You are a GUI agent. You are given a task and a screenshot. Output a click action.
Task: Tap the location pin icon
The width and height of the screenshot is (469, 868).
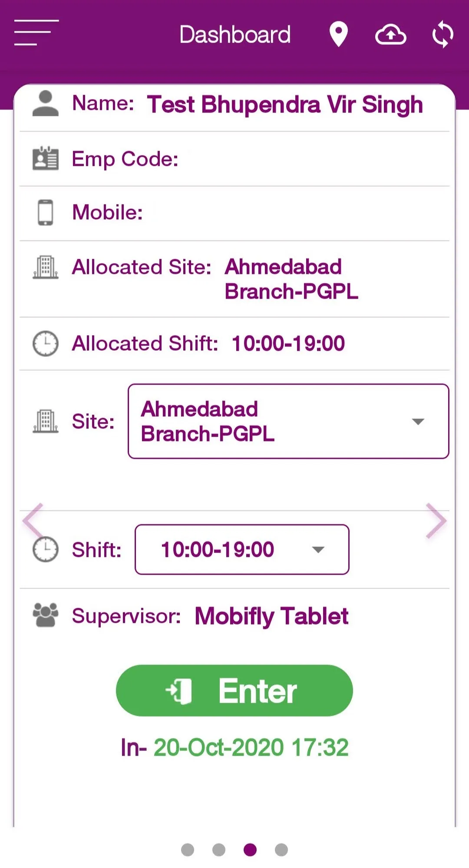tap(338, 34)
